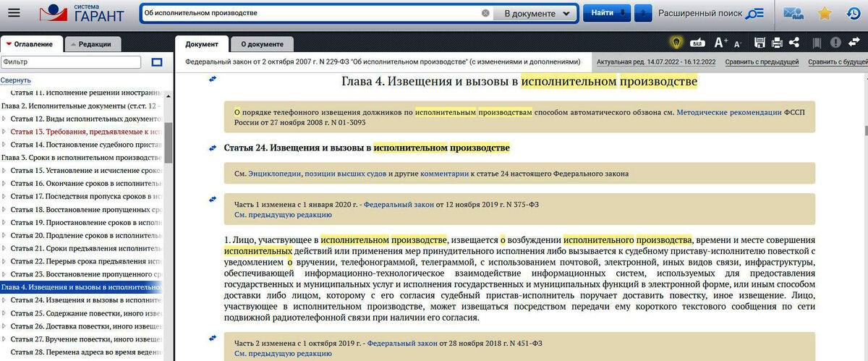The image size is (868, 361).
Task: Switch to the Оглавление tab
Action: pos(30,44)
